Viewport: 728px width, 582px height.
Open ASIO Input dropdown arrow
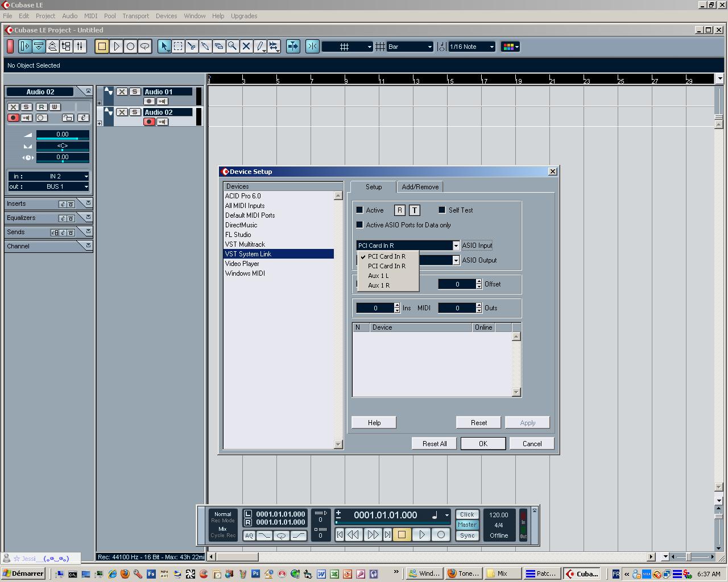456,246
